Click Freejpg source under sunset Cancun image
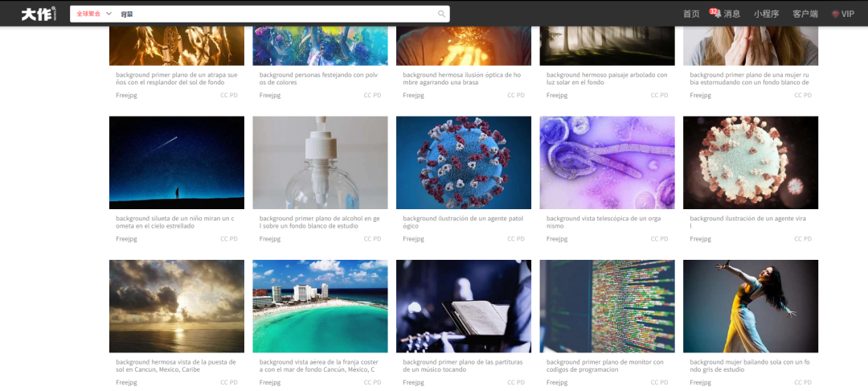This screenshot has height=391, width=868. click(126, 383)
